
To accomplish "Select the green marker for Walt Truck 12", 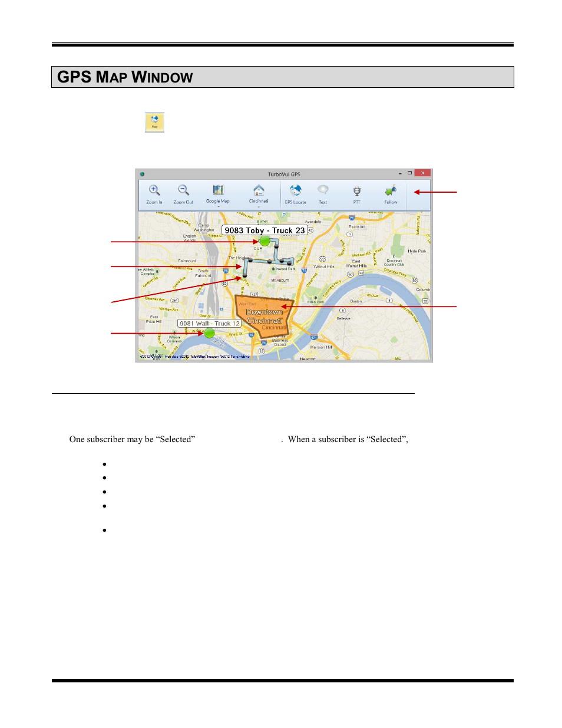I will pos(209,333).
